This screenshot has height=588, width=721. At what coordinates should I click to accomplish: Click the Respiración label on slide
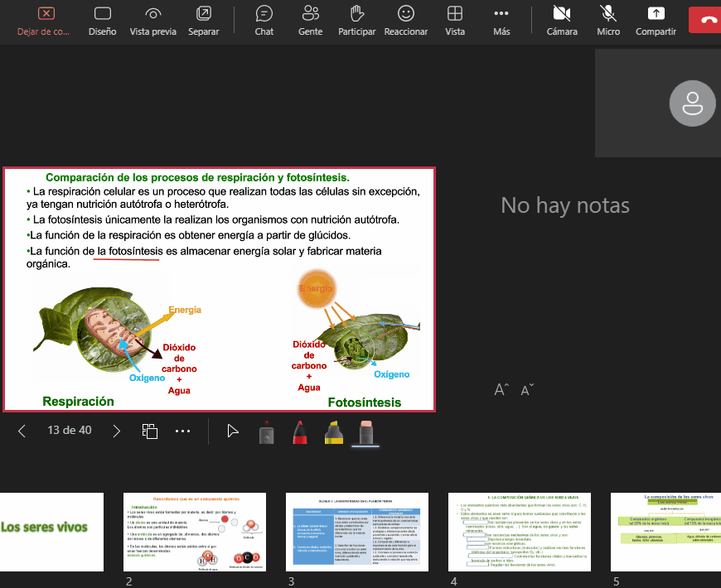point(78,402)
